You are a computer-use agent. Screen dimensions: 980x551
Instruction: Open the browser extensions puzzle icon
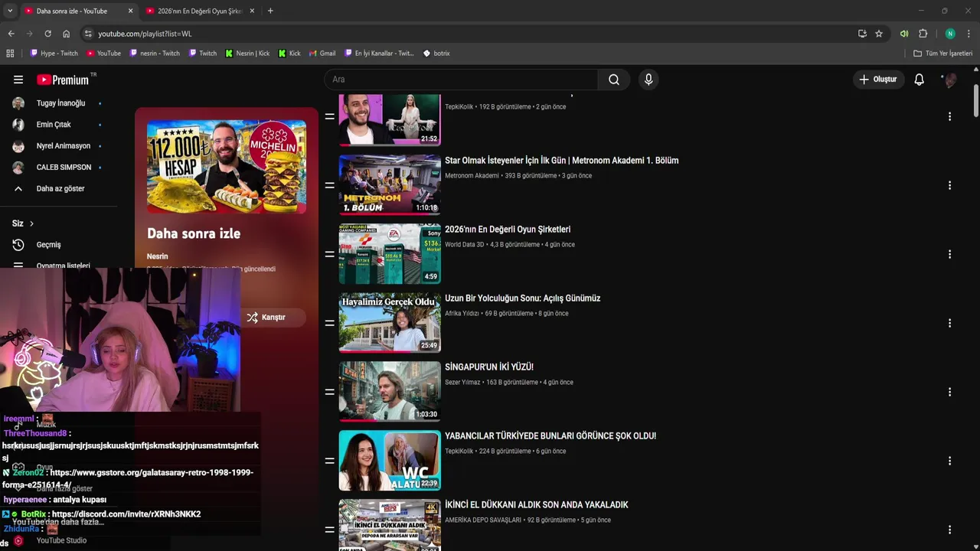923,34
